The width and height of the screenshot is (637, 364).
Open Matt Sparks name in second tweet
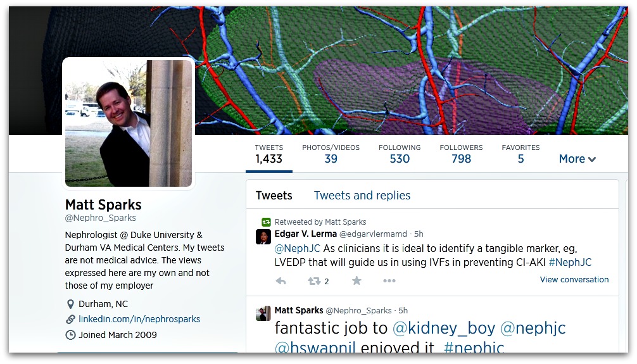coord(299,310)
